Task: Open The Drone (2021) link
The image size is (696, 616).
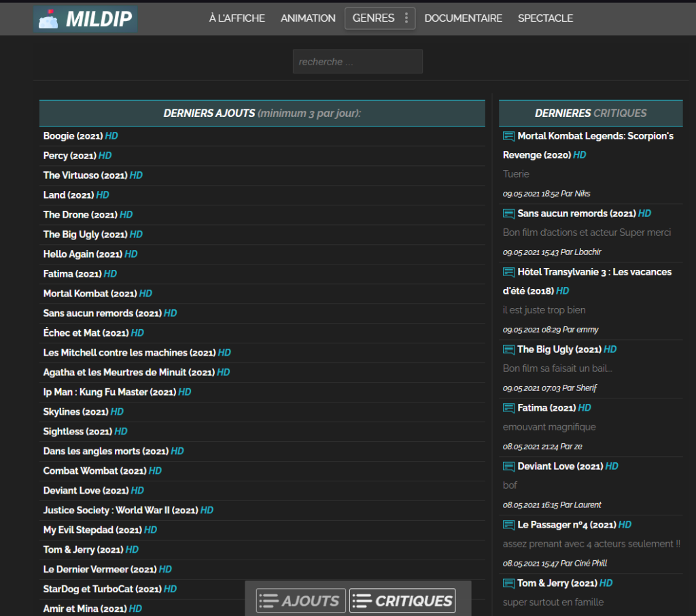Action: click(88, 215)
